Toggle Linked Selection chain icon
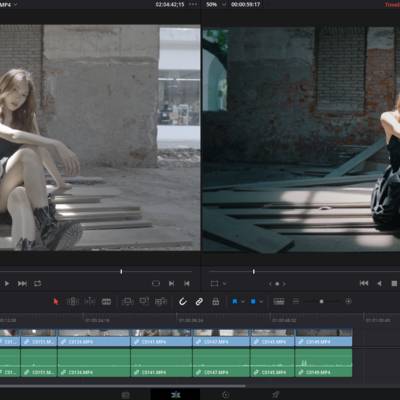This screenshot has height=400, width=400. pyautogui.click(x=199, y=301)
